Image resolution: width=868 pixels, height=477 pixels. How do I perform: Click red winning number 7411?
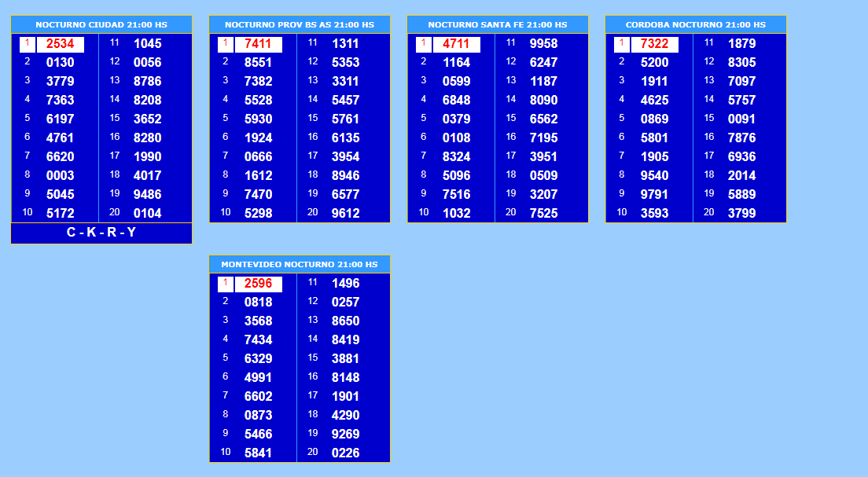259,44
